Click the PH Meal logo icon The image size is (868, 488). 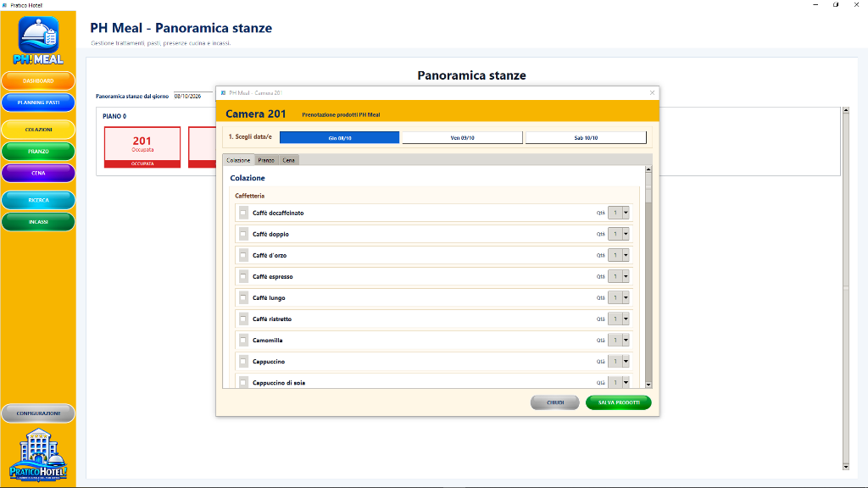(38, 41)
